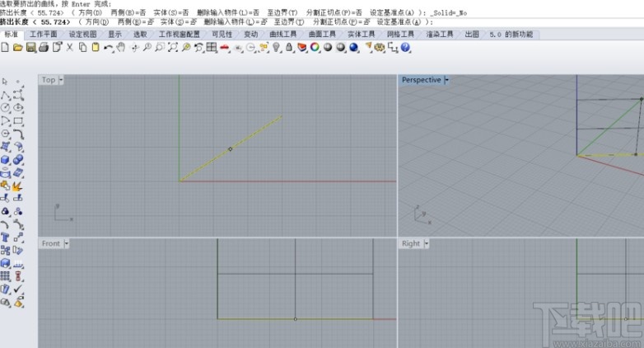Click the check mark icon in left toolbar
The width and height of the screenshot is (644, 348).
[18, 289]
